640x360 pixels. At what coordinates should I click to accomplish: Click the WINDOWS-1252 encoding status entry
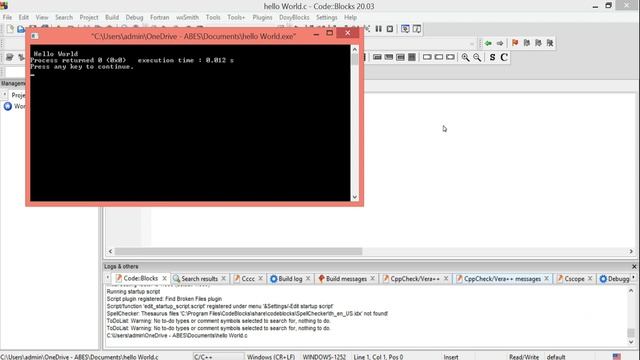coord(324,357)
